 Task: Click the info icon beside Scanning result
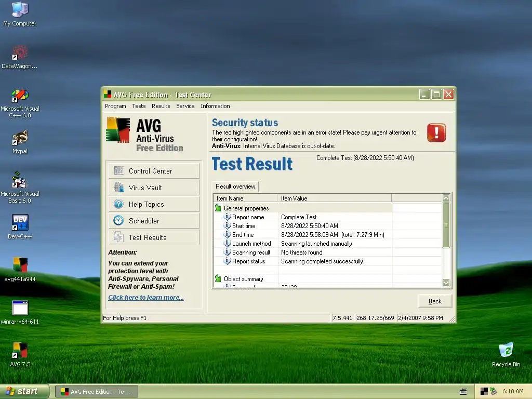click(227, 252)
